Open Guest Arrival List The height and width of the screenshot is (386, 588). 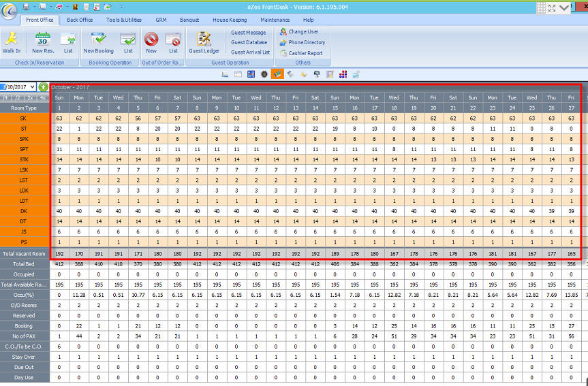coord(251,52)
